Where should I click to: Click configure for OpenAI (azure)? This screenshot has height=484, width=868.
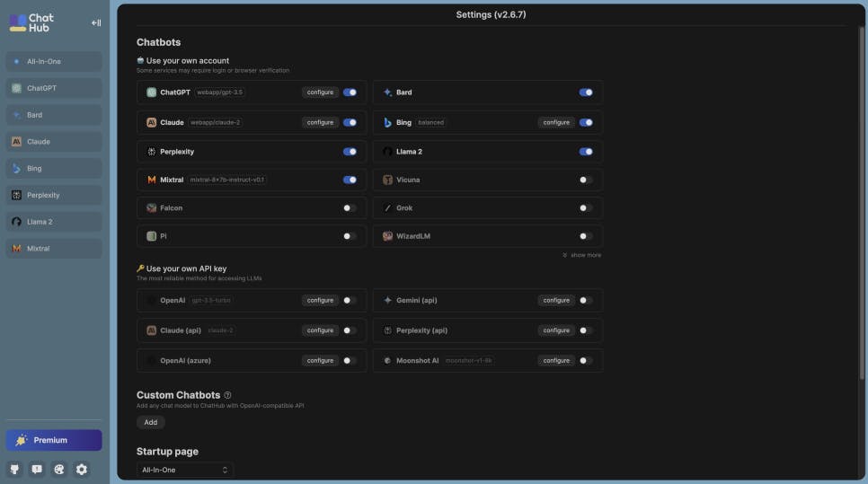[x=320, y=361]
